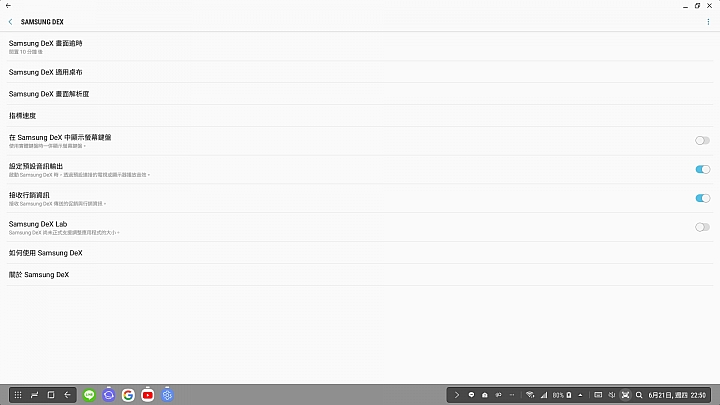This screenshot has height=405, width=720.
Task: Enable the Samsung DeX Lab switch
Action: pyautogui.click(x=702, y=227)
